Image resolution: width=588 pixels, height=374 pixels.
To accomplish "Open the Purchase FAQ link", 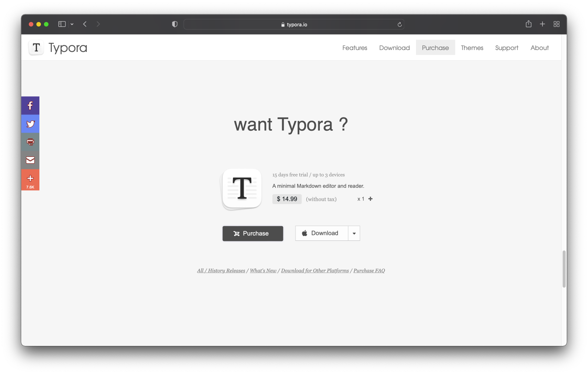I will (x=369, y=271).
